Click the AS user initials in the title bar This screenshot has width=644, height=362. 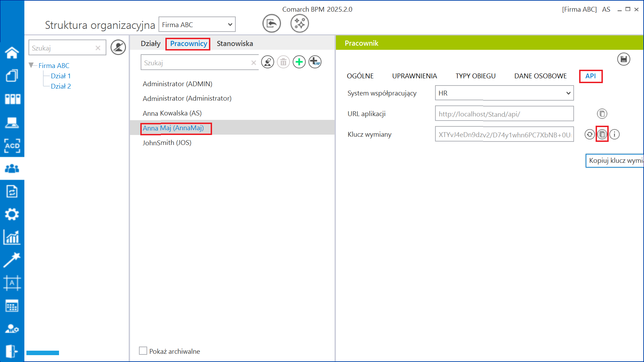coord(606,9)
